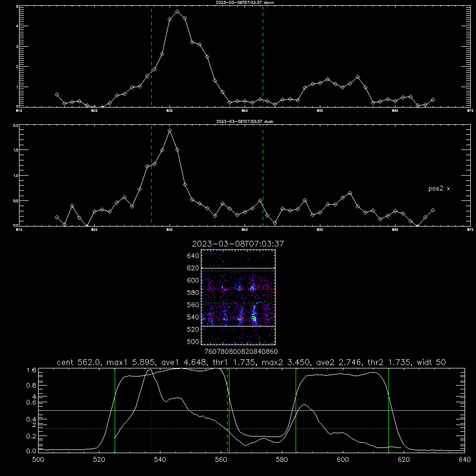Image resolution: width=476 pixels, height=476 pixels.
Task: Click y-axis label 600 of the spectral image
Action: pos(193,280)
